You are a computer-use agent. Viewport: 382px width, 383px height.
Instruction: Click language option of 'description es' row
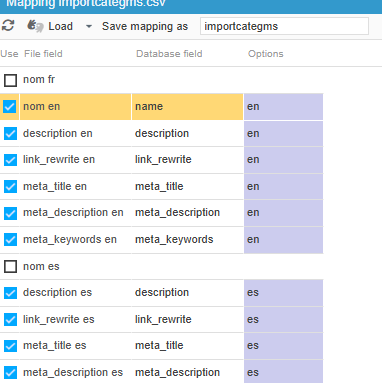coord(283,293)
